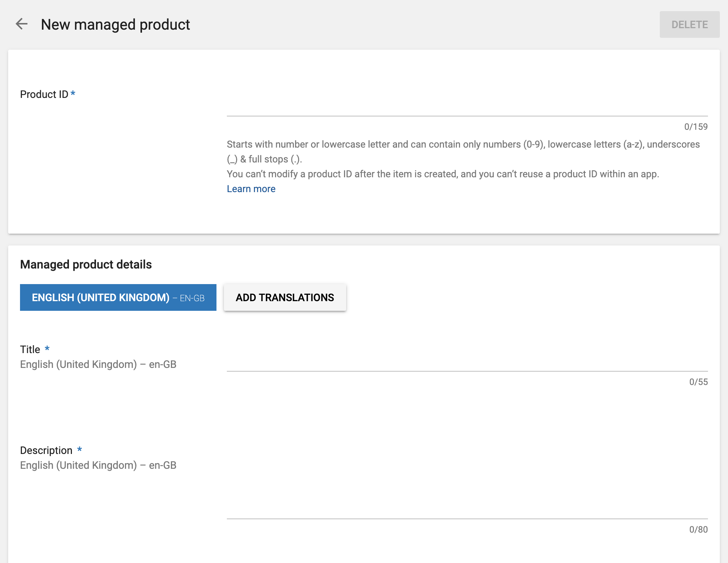Click the New managed product heading
728x563 pixels.
click(115, 24)
